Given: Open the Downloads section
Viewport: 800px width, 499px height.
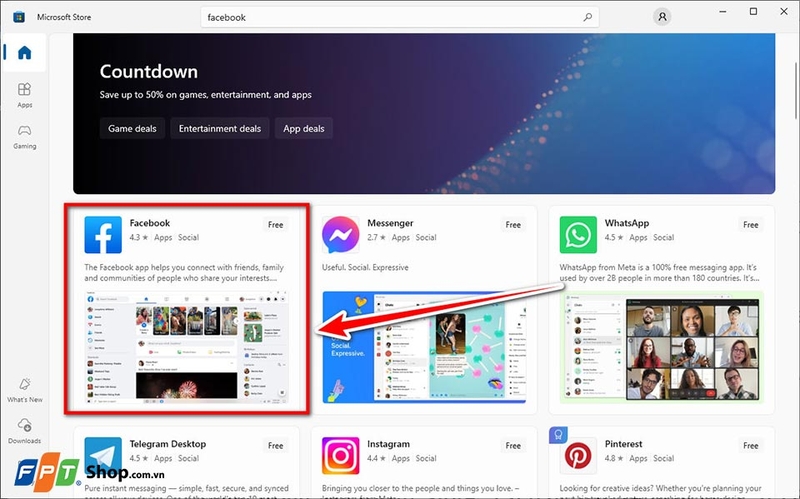Looking at the screenshot, I should [24, 431].
